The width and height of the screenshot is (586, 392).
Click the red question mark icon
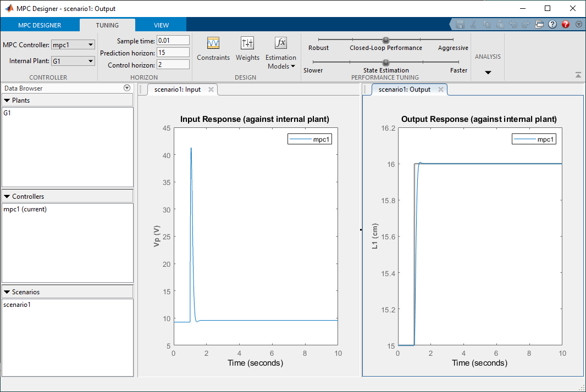(566, 25)
